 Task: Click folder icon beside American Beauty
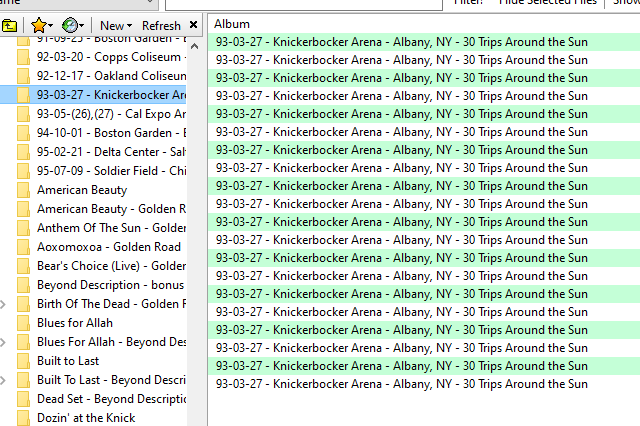23,190
